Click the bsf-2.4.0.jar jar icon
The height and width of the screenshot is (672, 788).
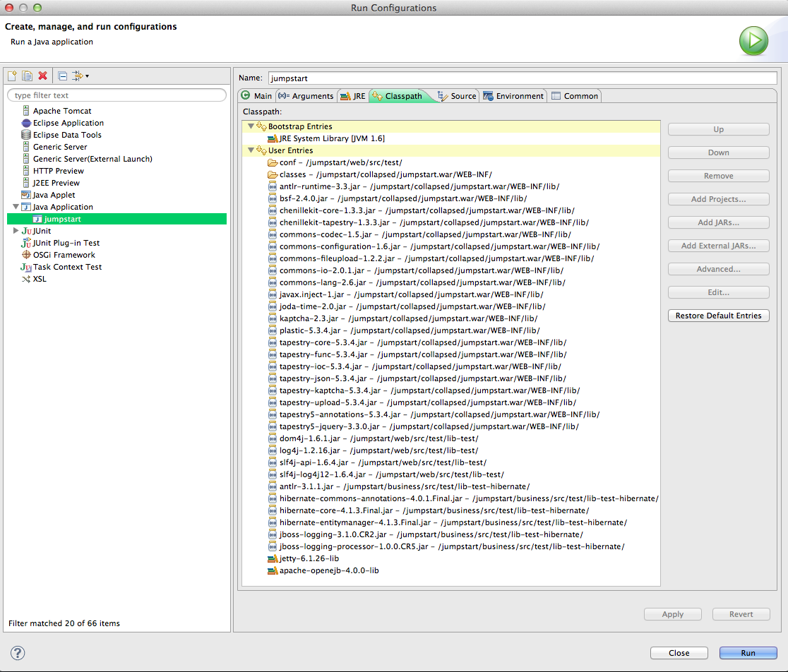tap(273, 199)
